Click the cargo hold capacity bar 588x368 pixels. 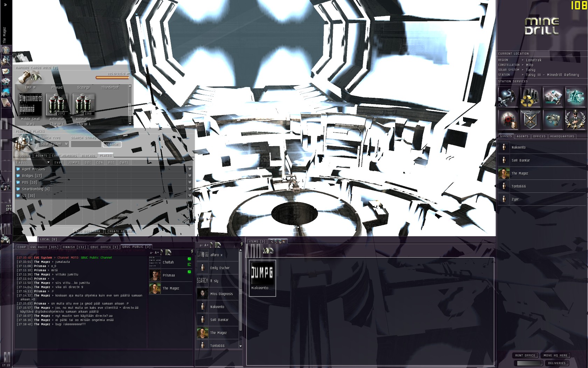(112, 77)
